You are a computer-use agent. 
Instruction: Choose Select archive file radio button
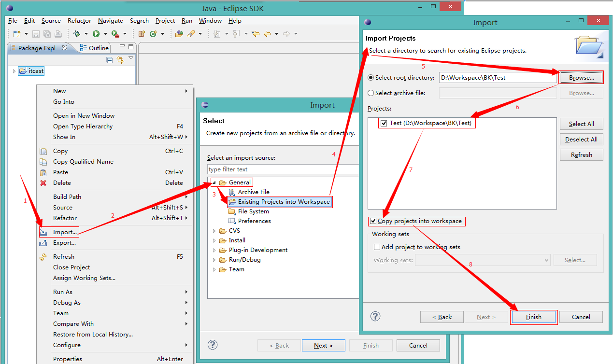pyautogui.click(x=371, y=93)
